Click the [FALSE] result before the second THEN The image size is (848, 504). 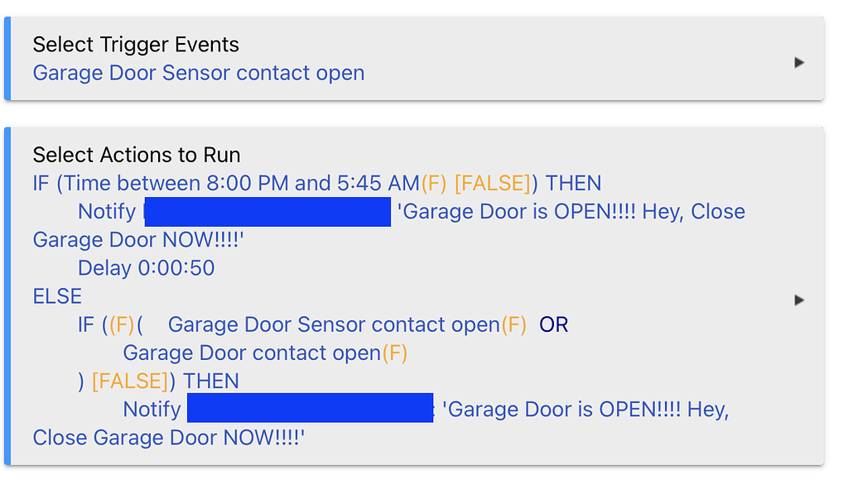coord(128,382)
